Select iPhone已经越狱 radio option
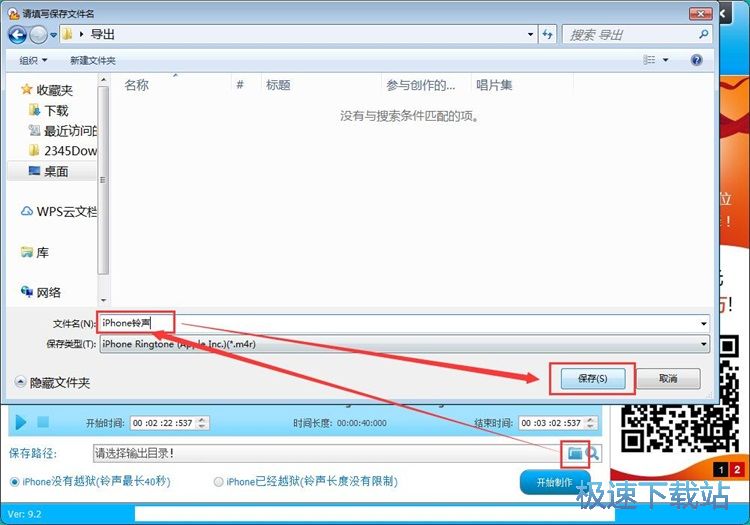750x525 pixels. tap(306, 481)
